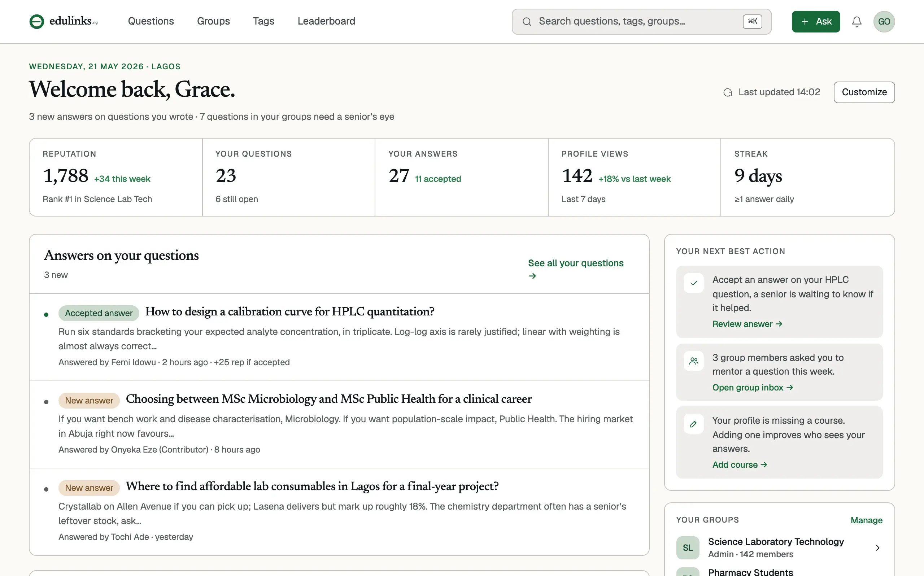924x576 pixels.
Task: Click the pencil icon on missing course card
Action: (694, 424)
